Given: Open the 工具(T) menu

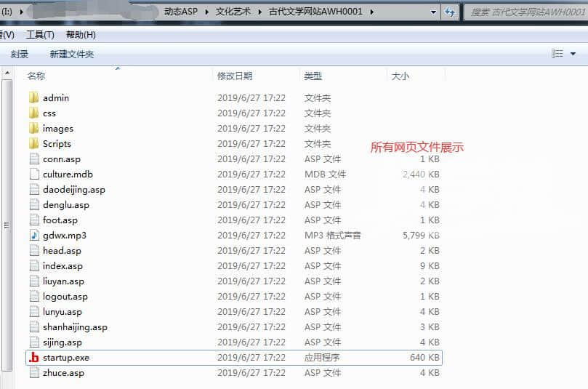Looking at the screenshot, I should pyautogui.click(x=40, y=35).
